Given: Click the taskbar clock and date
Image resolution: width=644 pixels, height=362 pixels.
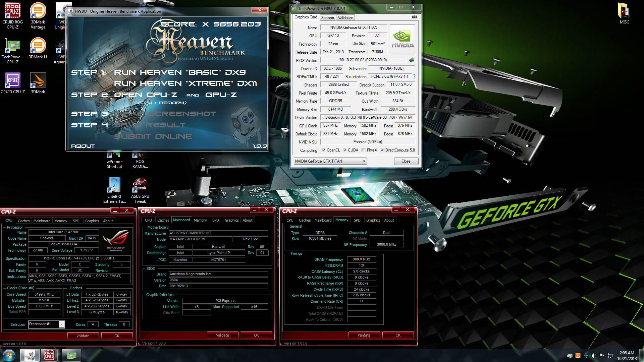Looking at the screenshot, I should (x=627, y=356).
